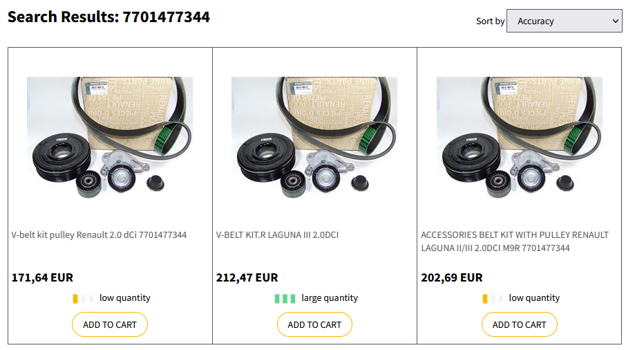Viewport: 644px width, 350px height.
Task: Click the Search Results: 7701477344 heading
Action: (x=108, y=17)
